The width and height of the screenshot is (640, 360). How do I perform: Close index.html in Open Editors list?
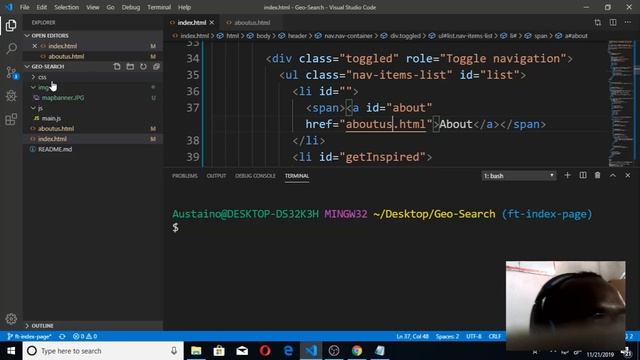[35, 46]
